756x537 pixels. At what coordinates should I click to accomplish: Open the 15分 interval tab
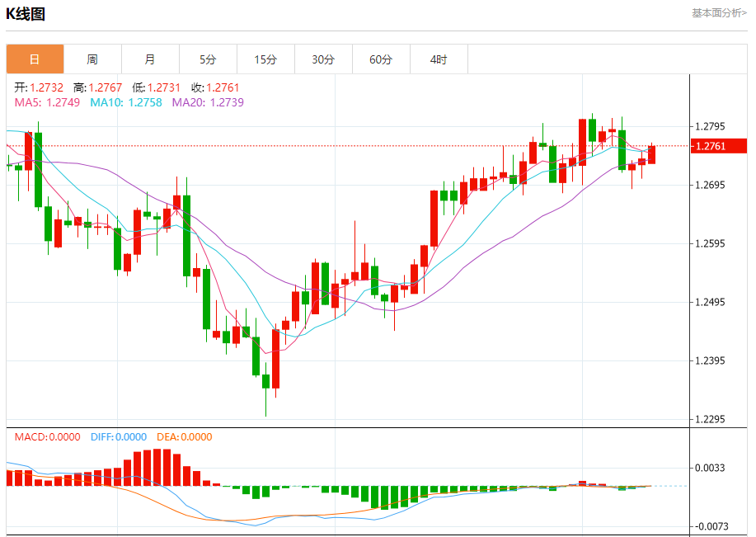pos(265,59)
